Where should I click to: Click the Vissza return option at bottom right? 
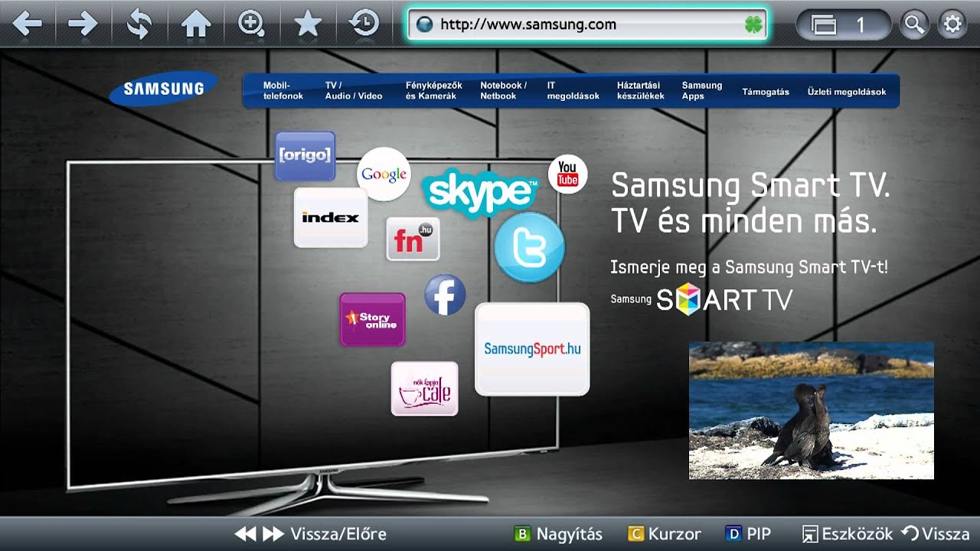point(936,534)
